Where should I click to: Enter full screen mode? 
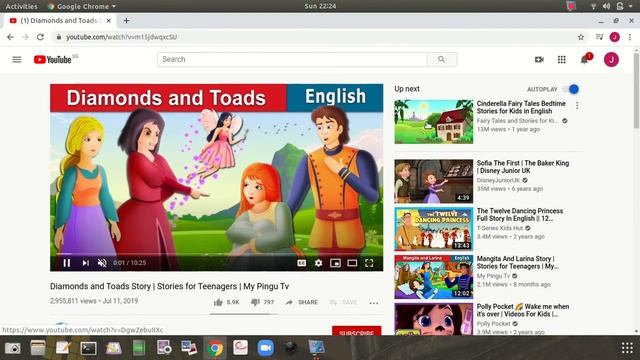[x=369, y=263]
